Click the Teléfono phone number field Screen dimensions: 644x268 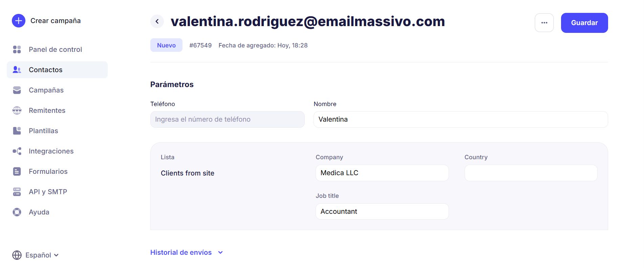pos(227,119)
